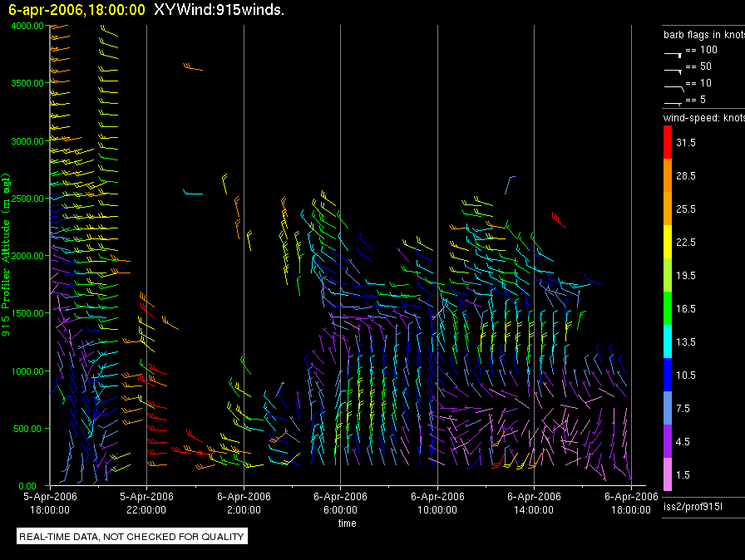This screenshot has width=745, height=560.
Task: Click the purple 4.5 knots swatch
Action: (668, 441)
